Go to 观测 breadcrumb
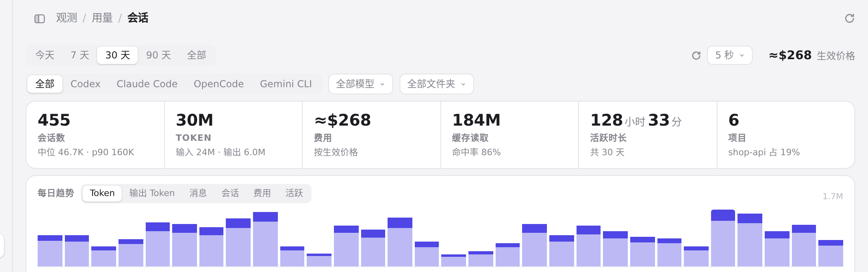Screen dimensions: 868x272 (x=66, y=18)
